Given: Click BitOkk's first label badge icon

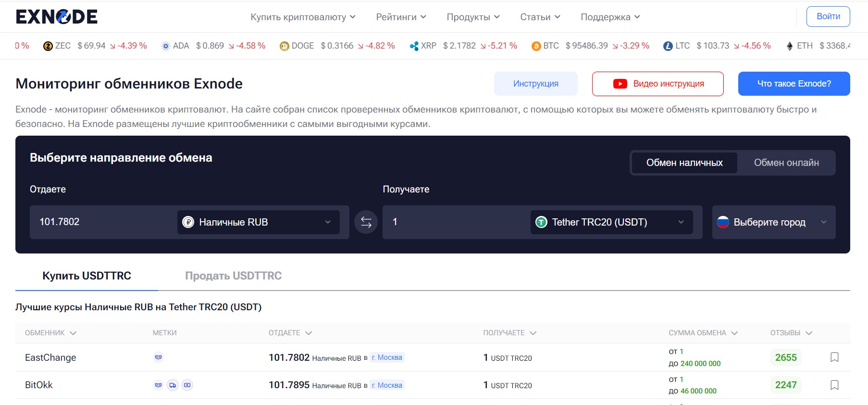Looking at the screenshot, I should [x=158, y=385].
